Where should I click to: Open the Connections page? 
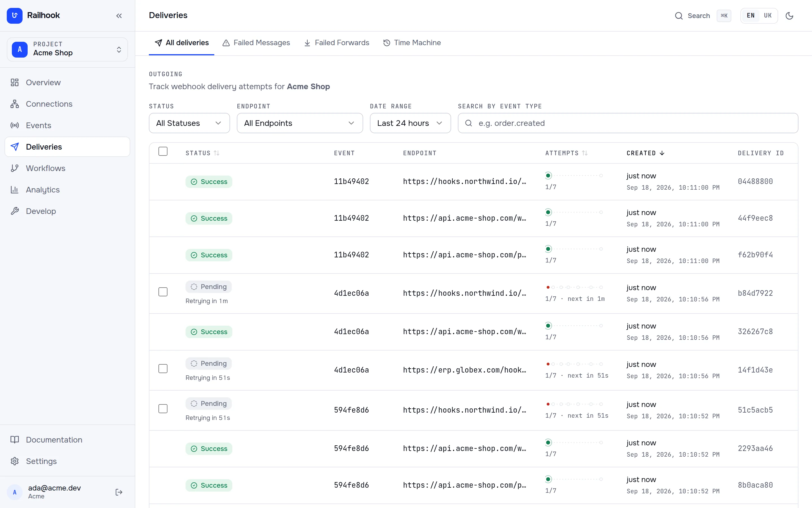[x=67, y=104]
